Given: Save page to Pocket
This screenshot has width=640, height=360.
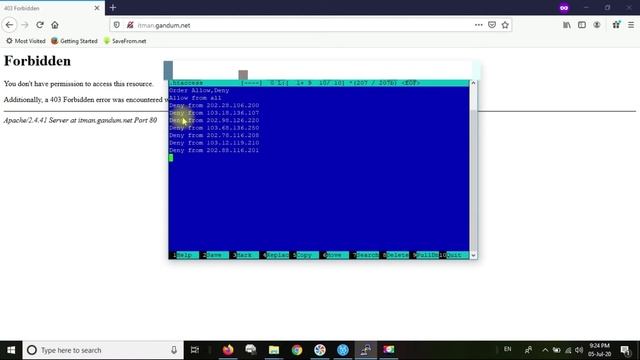Looking at the screenshot, I should pos(492,25).
